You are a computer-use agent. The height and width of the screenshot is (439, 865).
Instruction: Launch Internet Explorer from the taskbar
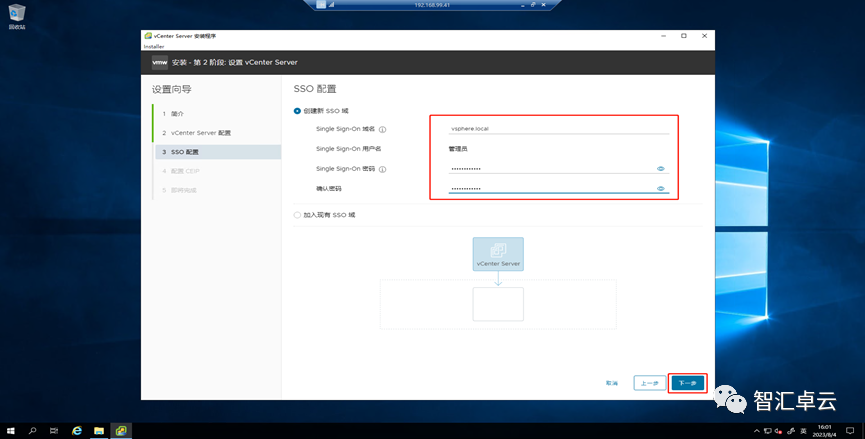click(x=77, y=431)
